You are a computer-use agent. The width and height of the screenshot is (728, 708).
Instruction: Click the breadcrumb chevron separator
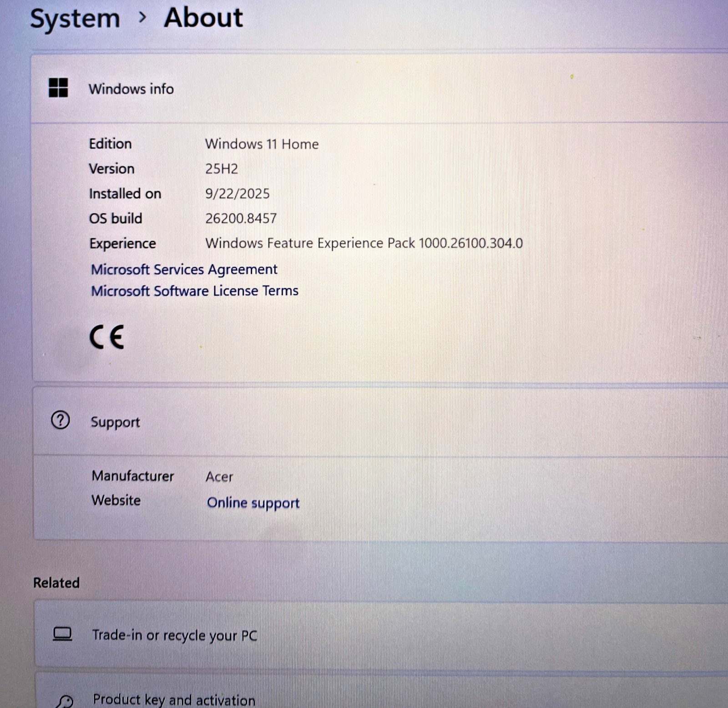coord(142,17)
